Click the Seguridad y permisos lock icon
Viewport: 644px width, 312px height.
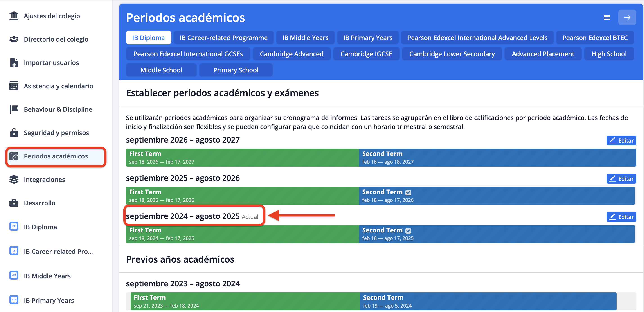tap(14, 133)
